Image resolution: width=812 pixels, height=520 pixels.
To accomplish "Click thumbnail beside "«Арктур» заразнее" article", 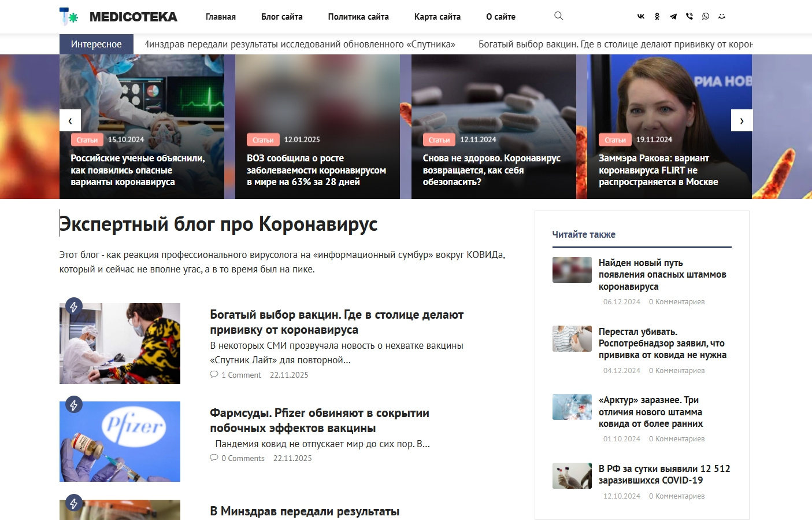I will 572,407.
